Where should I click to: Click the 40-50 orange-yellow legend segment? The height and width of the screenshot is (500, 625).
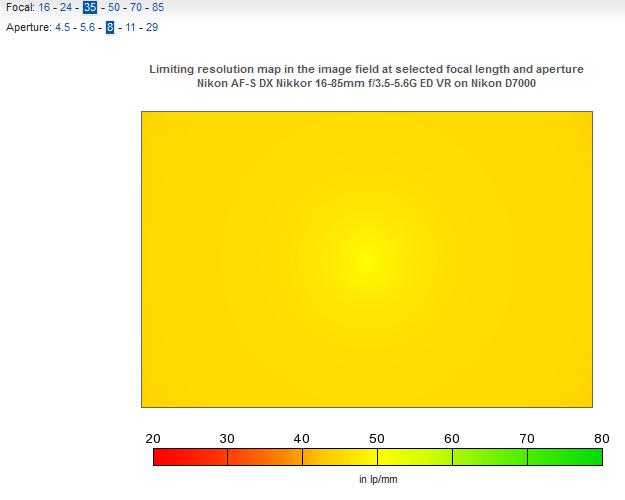(340, 457)
